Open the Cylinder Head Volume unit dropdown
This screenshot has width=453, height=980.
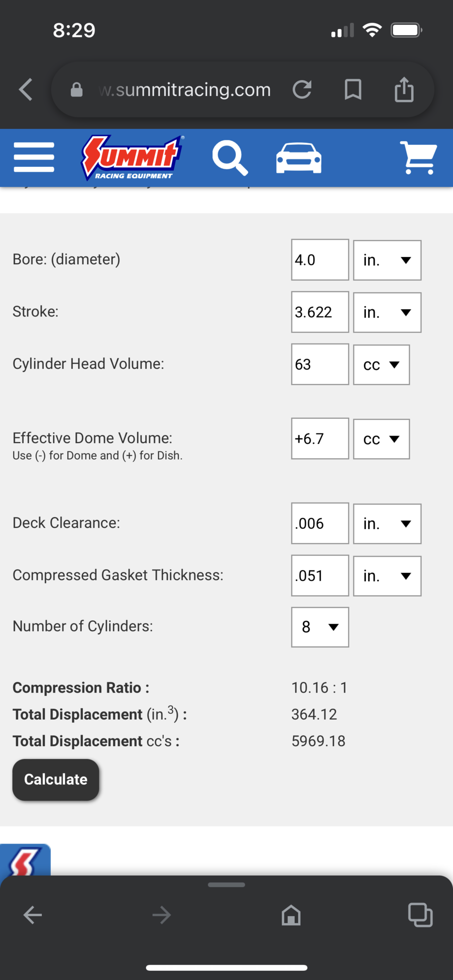pos(381,365)
